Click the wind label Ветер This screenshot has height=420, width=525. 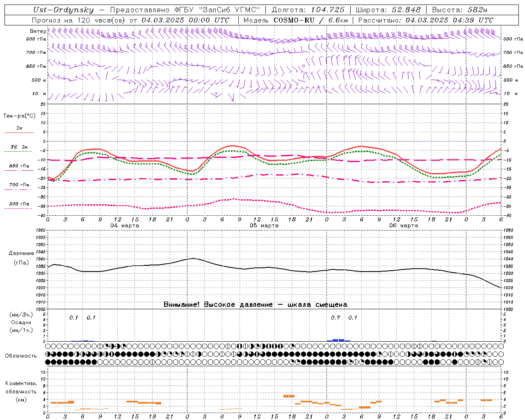(x=38, y=31)
